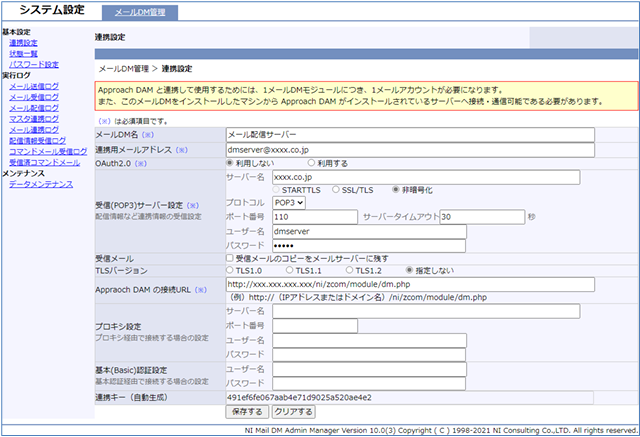
Task: Select STARTTLS radio button
Action: (276, 190)
